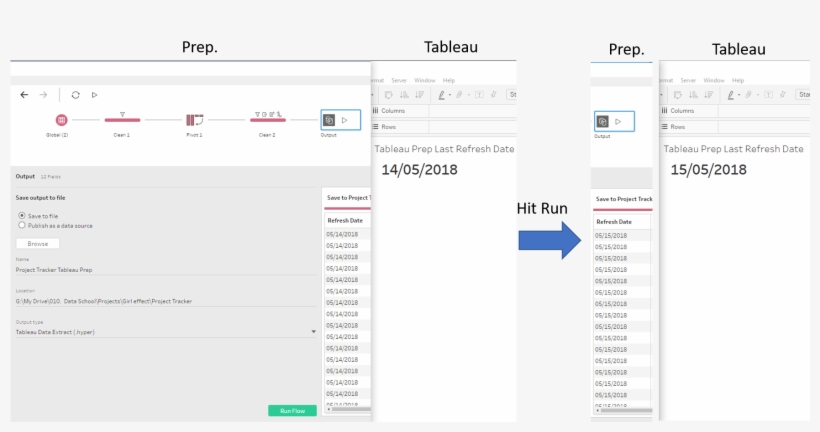Select the Clean 1 step bar
Viewport: 820px width, 432px height.
122,120
